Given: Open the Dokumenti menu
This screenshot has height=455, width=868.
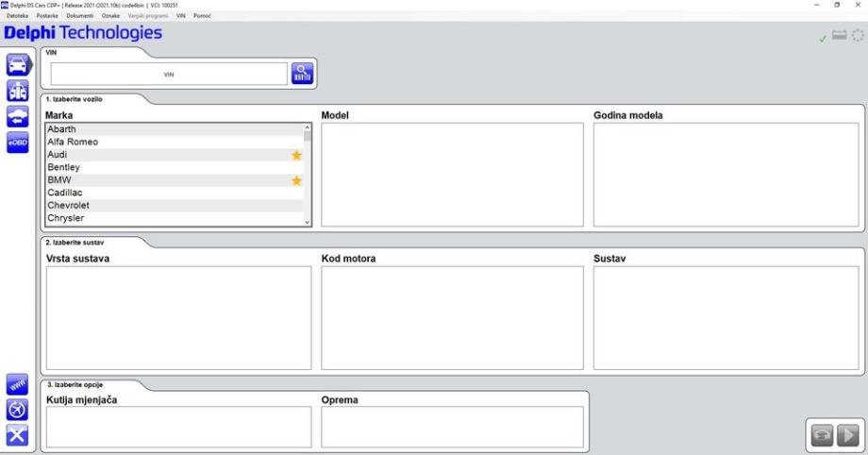Looking at the screenshot, I should coord(79,15).
